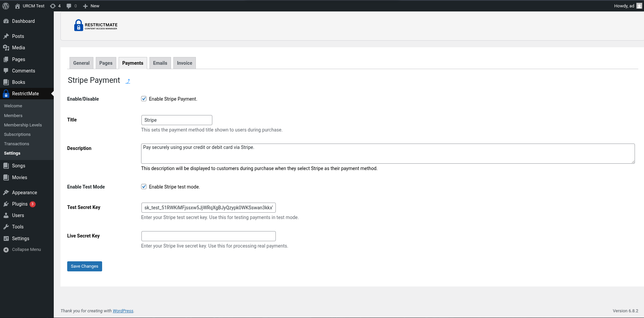Viewport: 644px width, 318px height.
Task: Click the Pages icon in sidebar
Action: (6, 59)
